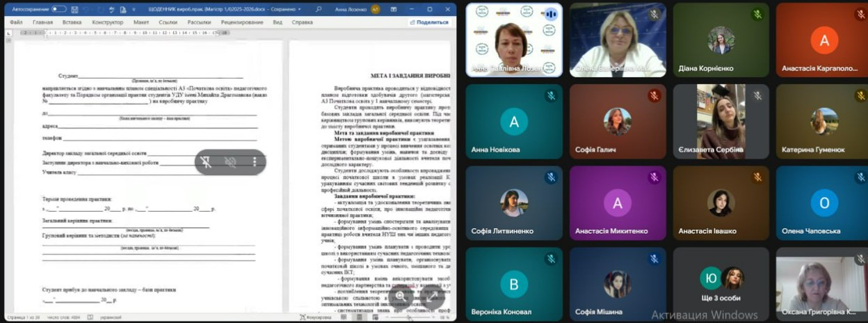Click muted mic icon on Єлизавета Сербіна tile
Viewport: 868px width, 323px height.
click(757, 96)
